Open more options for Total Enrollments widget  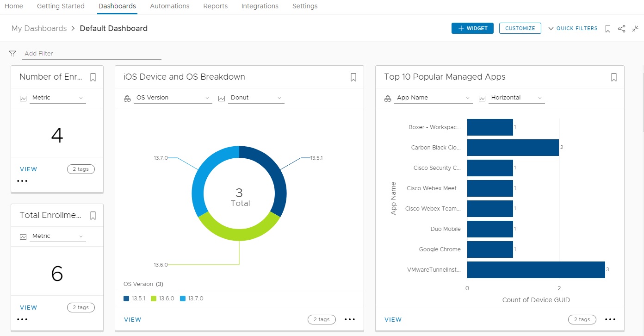coord(22,319)
